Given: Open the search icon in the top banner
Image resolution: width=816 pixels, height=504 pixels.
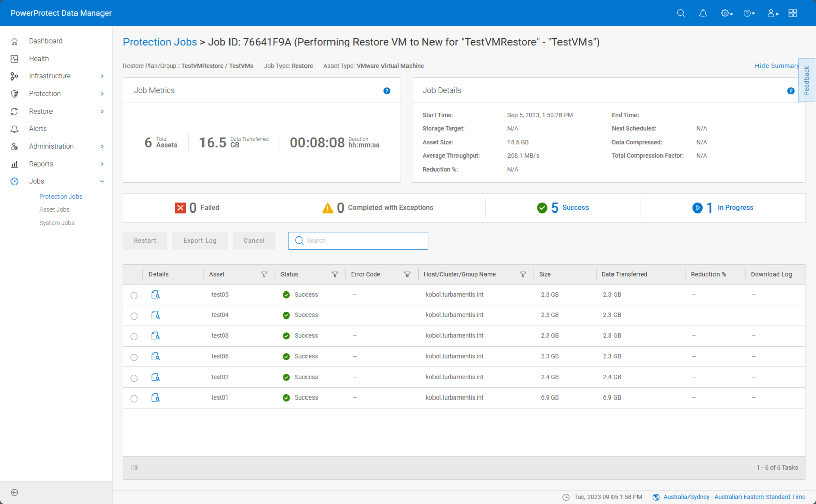Looking at the screenshot, I should 681,13.
